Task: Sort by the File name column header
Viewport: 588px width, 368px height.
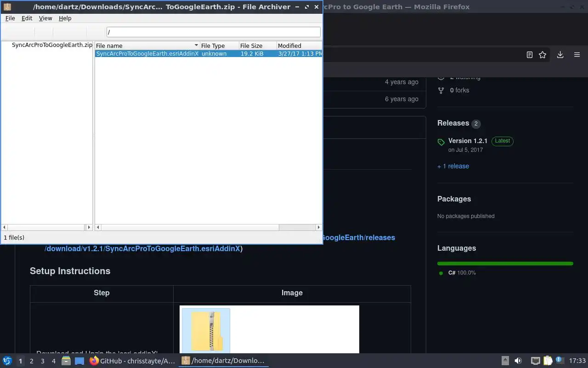Action: [147, 46]
